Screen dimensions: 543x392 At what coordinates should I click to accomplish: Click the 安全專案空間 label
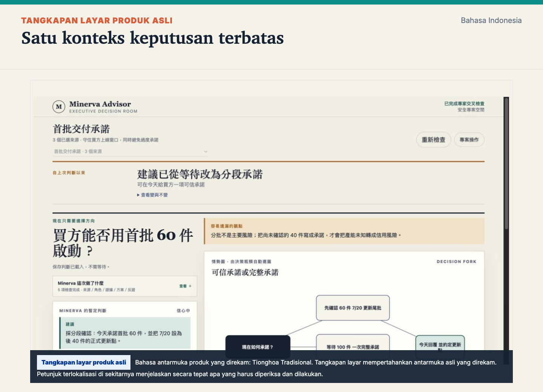[471, 110]
